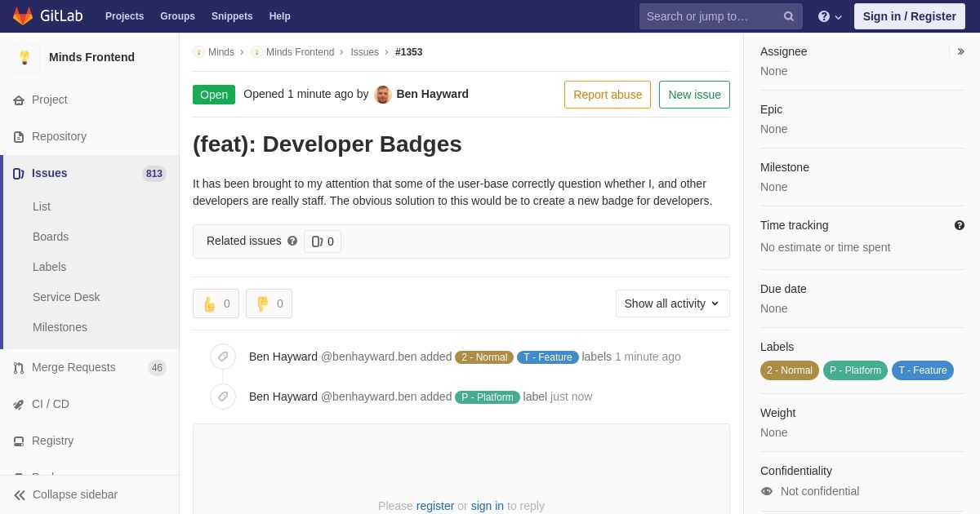980x514 pixels.
Task: Click the Registry disk icon
Action: tap(19, 441)
